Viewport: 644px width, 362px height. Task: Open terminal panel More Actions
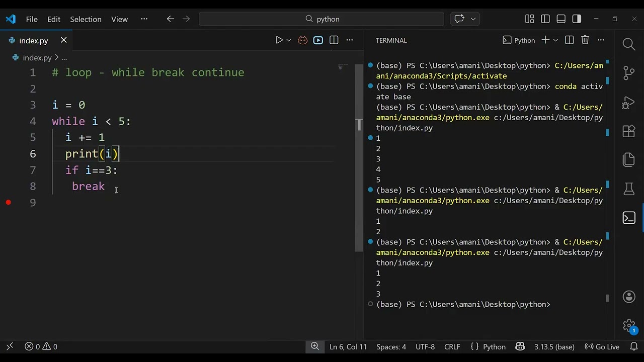click(600, 40)
